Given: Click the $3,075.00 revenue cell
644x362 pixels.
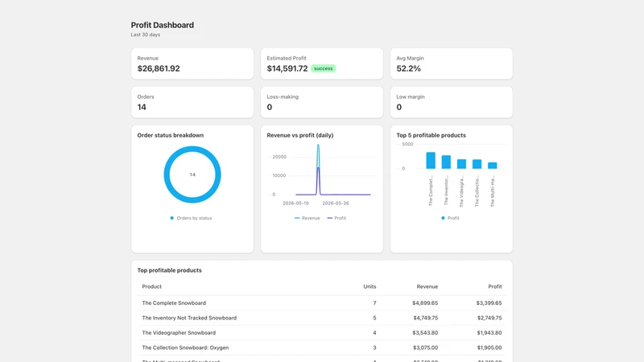Looking at the screenshot, I should 425,348.
